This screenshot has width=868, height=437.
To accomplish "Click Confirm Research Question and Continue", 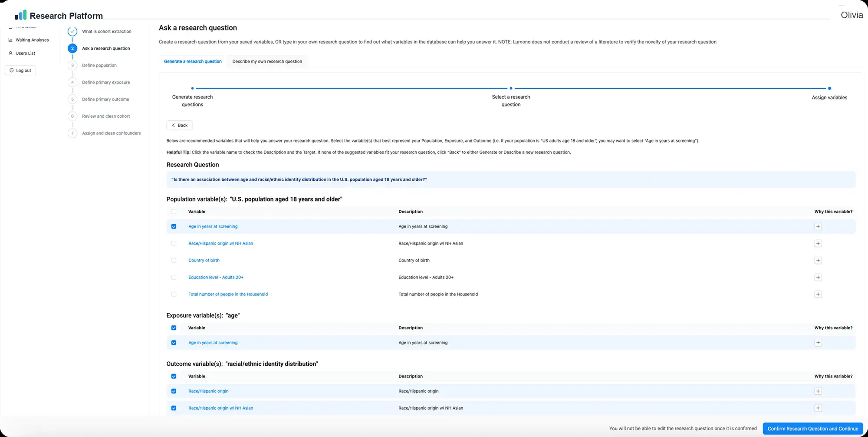I will (813, 429).
